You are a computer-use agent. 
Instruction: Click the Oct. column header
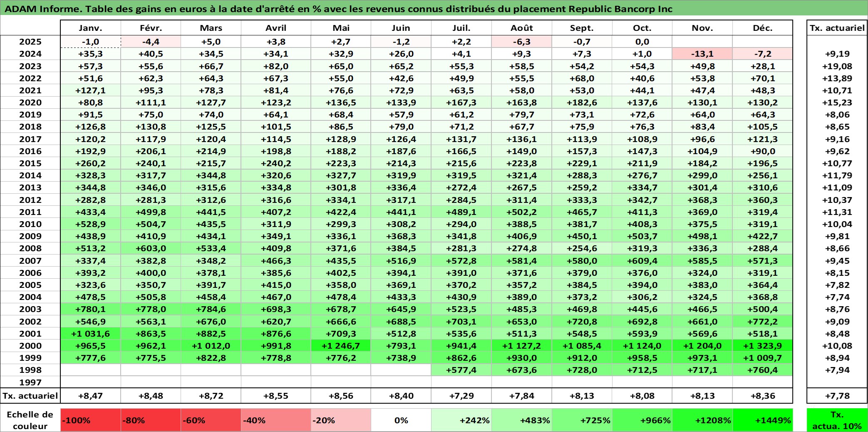click(642, 28)
